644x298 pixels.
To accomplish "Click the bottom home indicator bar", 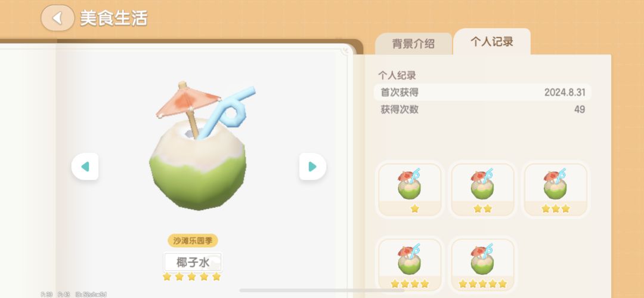I will (x=322, y=290).
